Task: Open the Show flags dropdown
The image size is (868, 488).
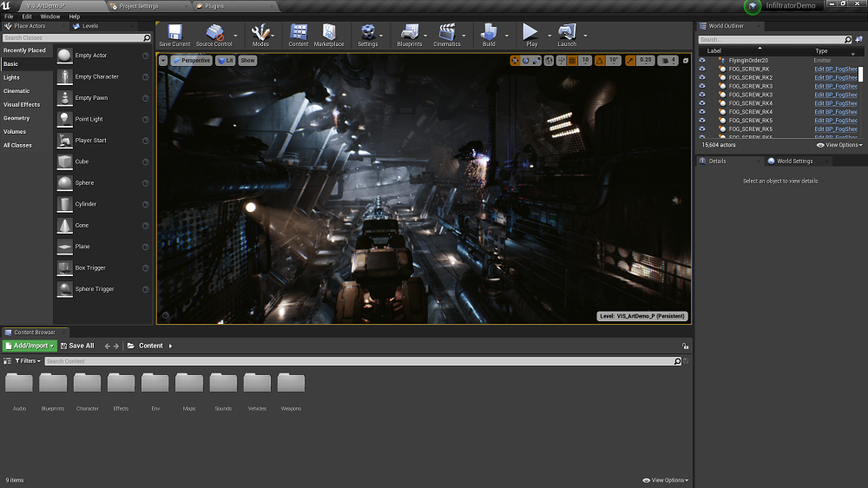Action: coord(247,61)
